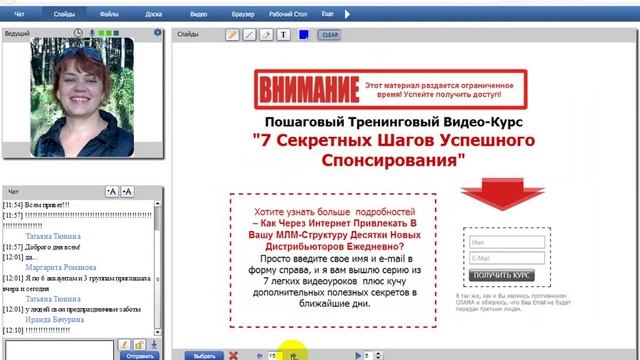Click Ираида Бачурина name in chat

tap(55, 320)
